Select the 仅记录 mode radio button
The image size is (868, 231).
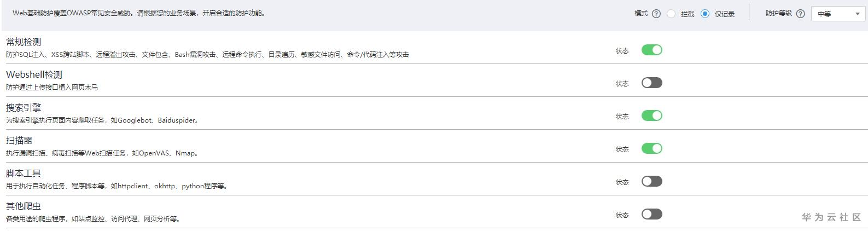click(x=705, y=14)
